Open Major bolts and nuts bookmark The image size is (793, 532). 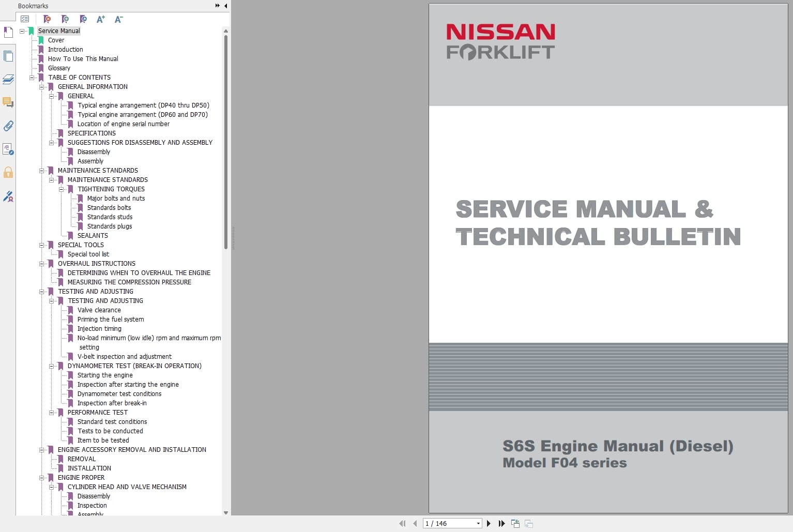point(116,199)
